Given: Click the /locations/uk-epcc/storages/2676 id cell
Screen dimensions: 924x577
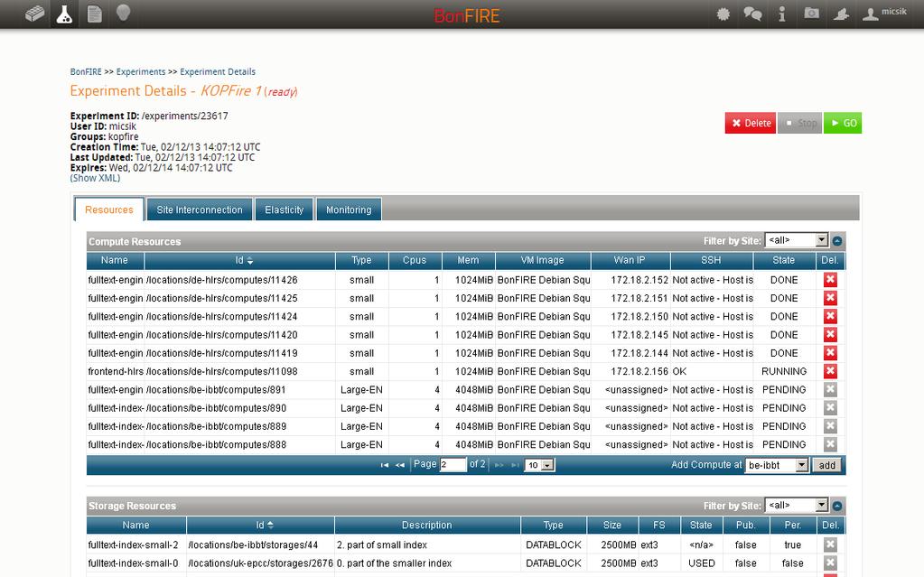Looking at the screenshot, I should 260,563.
